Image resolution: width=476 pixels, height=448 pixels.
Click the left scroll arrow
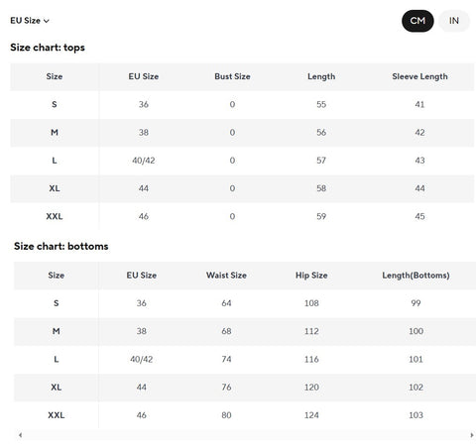click(x=21, y=435)
